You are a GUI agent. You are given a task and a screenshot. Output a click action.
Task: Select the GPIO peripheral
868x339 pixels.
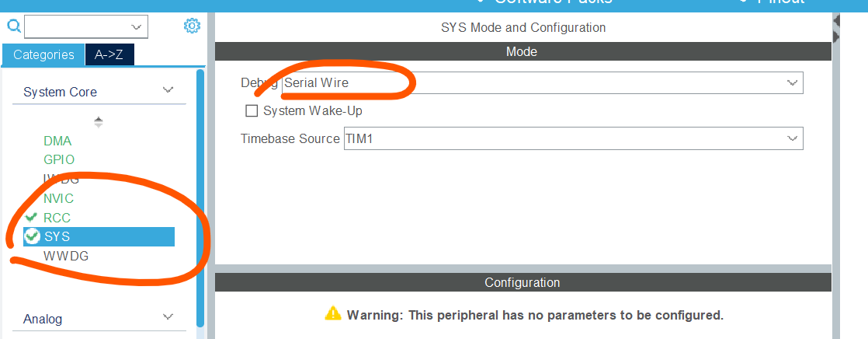coord(59,159)
